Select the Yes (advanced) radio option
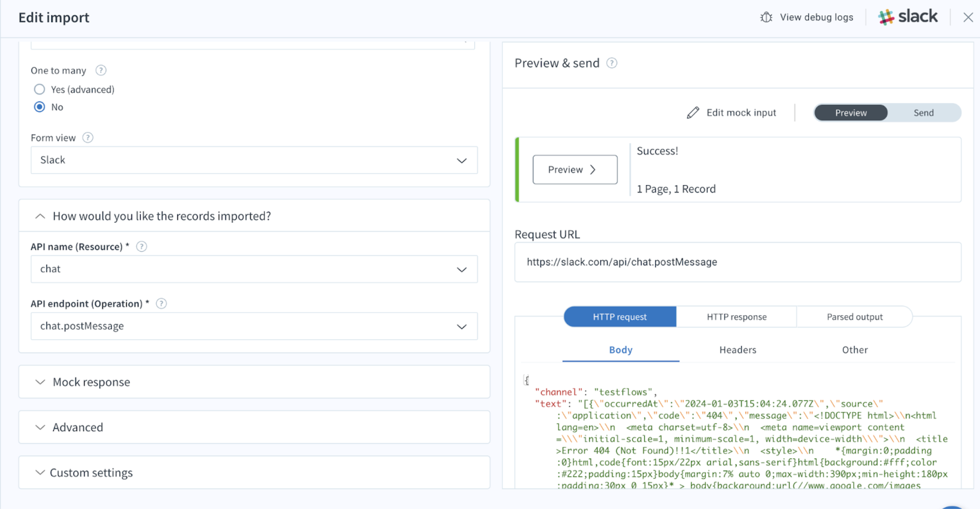Image resolution: width=980 pixels, height=509 pixels. coord(40,89)
